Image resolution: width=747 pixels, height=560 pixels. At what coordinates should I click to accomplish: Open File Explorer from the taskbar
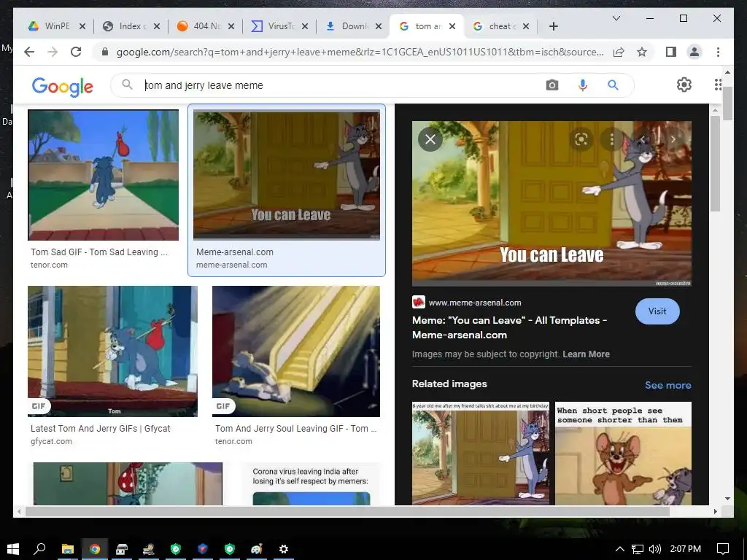[68, 549]
